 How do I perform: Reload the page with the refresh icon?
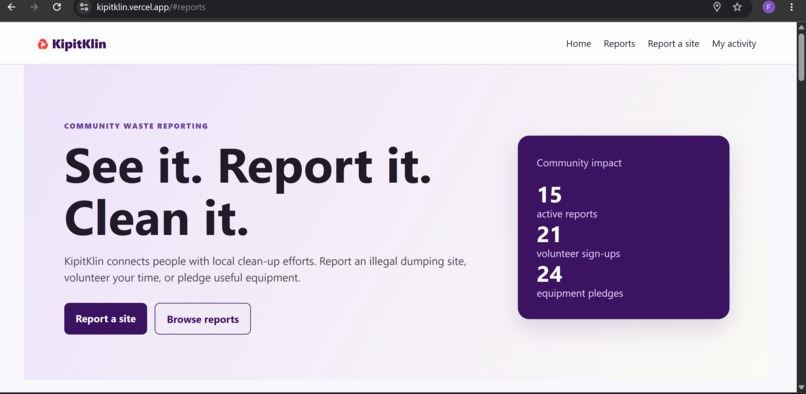(57, 7)
